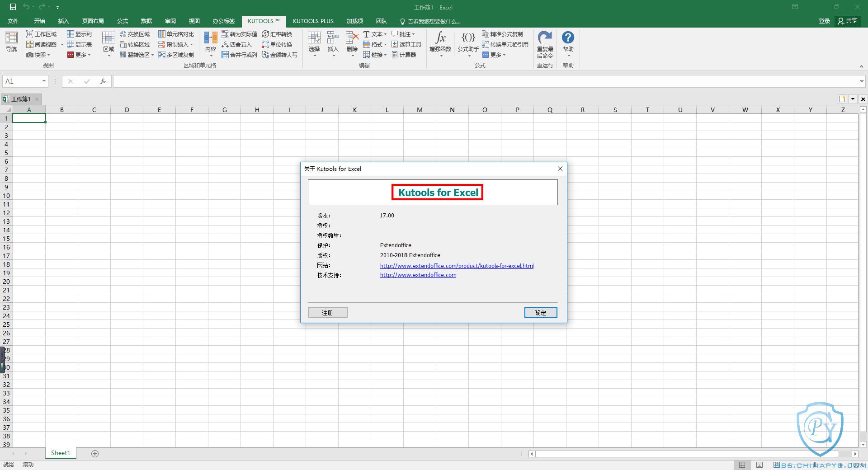The image size is (868, 470).
Task: Switch to the 办公标签 office tab
Action: [223, 21]
